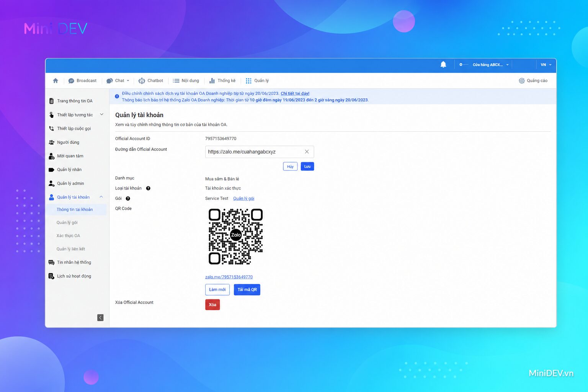The width and height of the screenshot is (588, 392).
Task: Click the Hủy cancel button
Action: (290, 167)
